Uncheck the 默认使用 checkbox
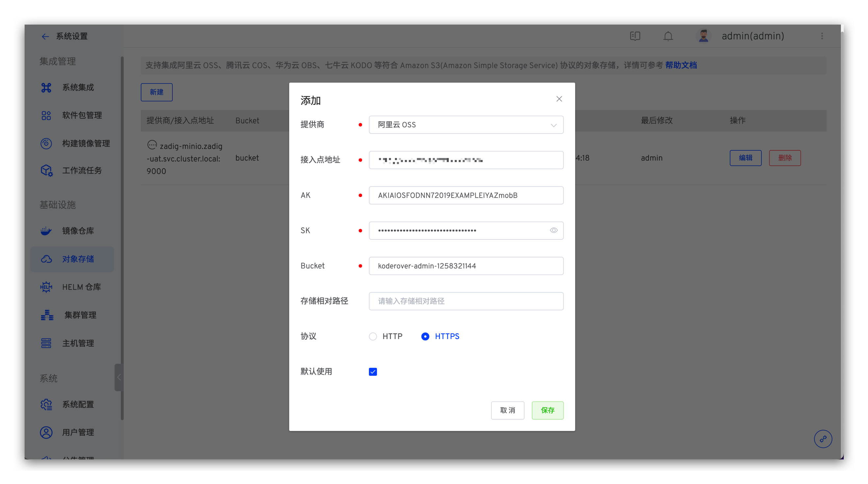This screenshot has height=484, width=868. (373, 372)
